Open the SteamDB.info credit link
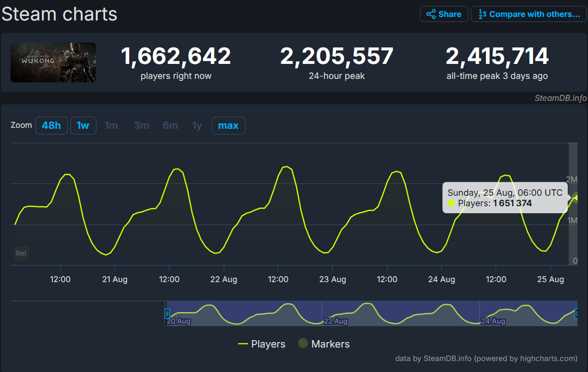 click(561, 98)
